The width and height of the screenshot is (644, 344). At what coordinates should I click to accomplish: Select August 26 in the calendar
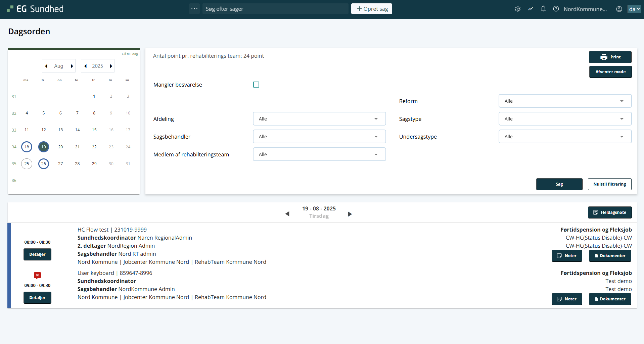click(44, 164)
